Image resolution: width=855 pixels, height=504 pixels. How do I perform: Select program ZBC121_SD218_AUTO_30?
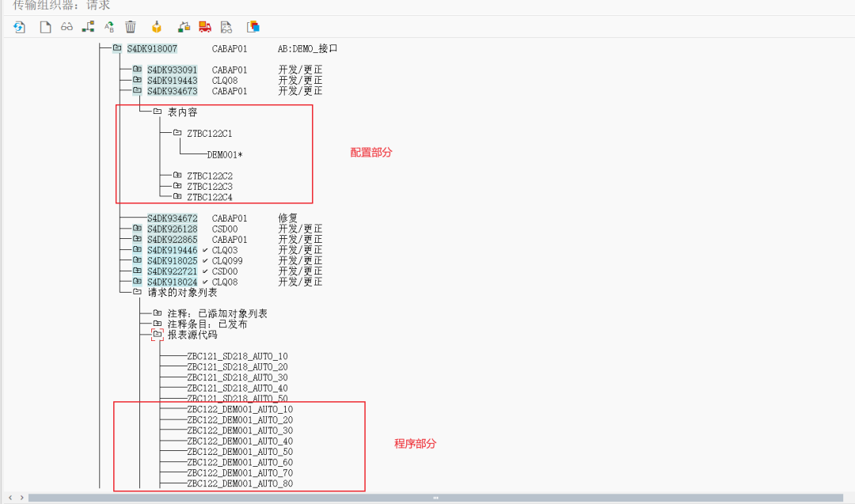[x=237, y=377]
